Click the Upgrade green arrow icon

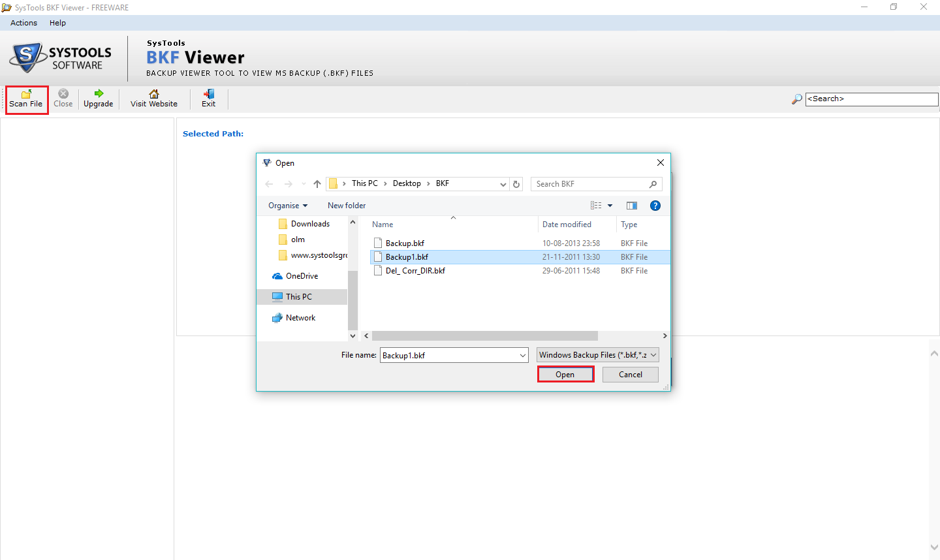pos(99,93)
